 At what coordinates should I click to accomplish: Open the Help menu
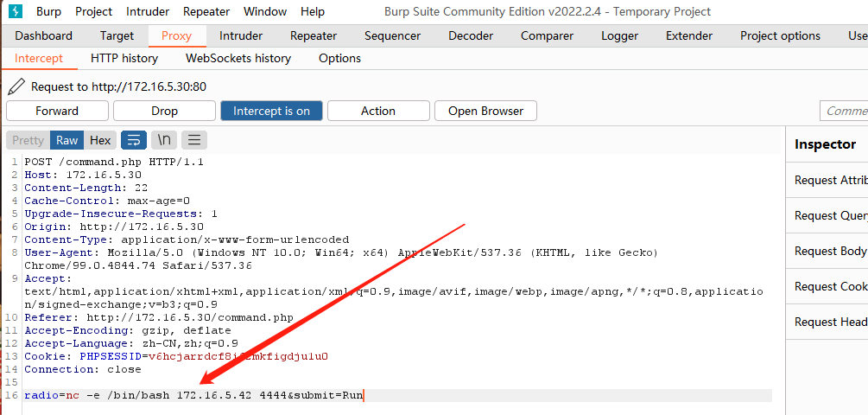313,11
